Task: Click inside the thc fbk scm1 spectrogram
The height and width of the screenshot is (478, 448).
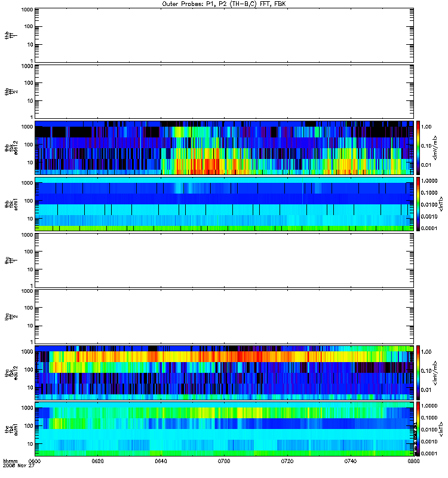Action: click(x=225, y=429)
